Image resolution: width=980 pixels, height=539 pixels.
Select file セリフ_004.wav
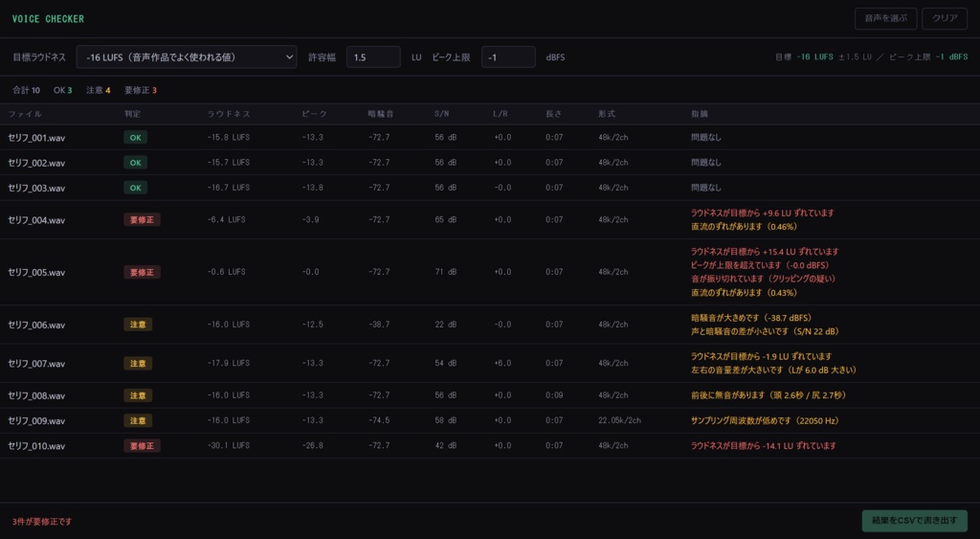[37, 220]
